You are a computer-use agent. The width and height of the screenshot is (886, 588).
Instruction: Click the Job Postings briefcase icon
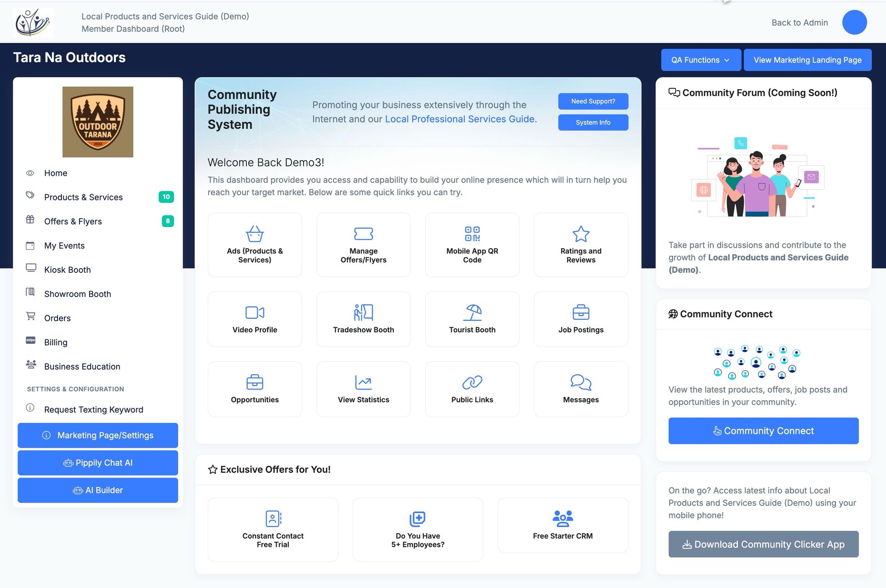point(581,312)
